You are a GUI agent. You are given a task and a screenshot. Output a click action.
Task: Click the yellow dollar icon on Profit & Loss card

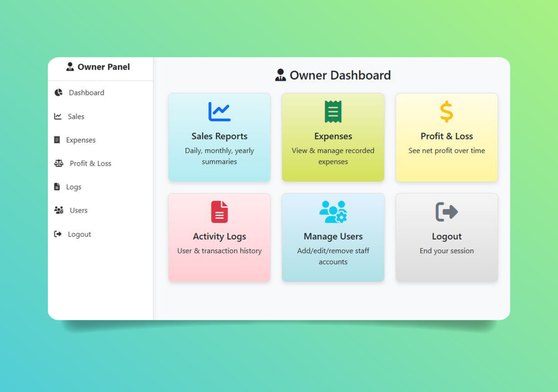coord(446,111)
